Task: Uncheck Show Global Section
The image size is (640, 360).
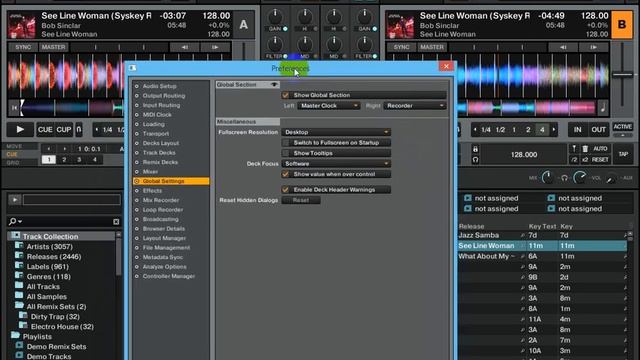Action: (x=286, y=95)
